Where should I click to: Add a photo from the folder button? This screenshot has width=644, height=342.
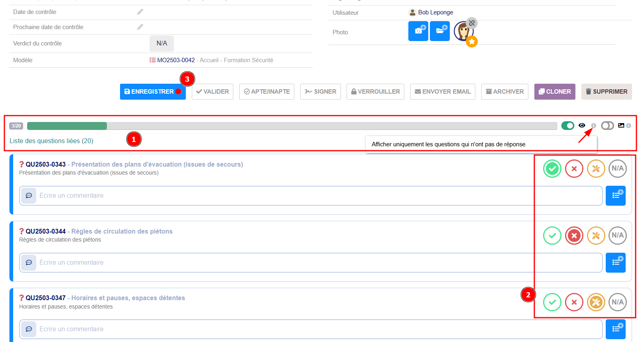440,31
